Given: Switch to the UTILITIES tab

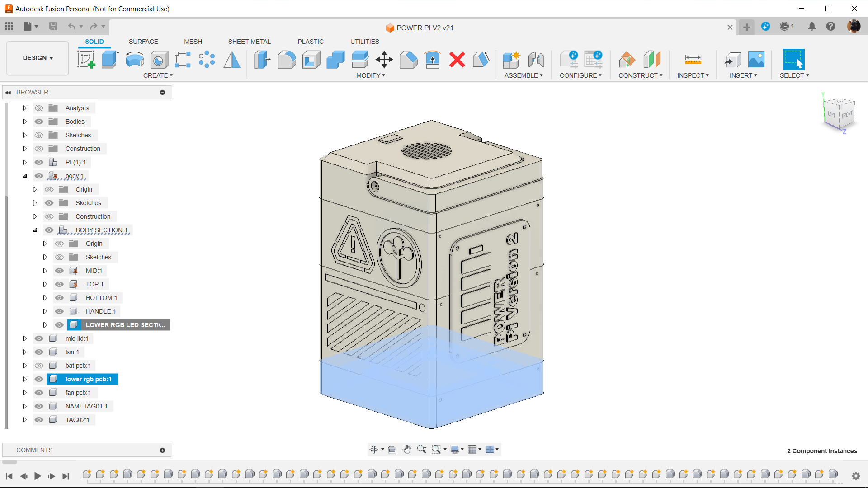Looking at the screenshot, I should [x=365, y=42].
